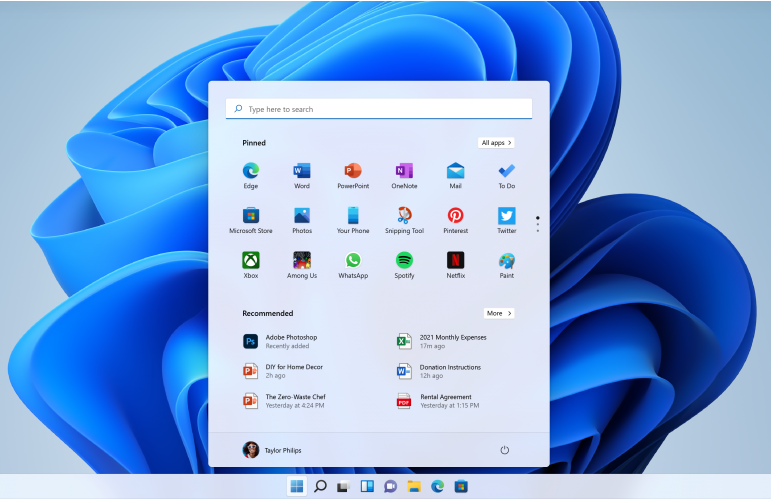771x501 pixels.
Task: Launch the Your Phone app
Action: coord(353,221)
